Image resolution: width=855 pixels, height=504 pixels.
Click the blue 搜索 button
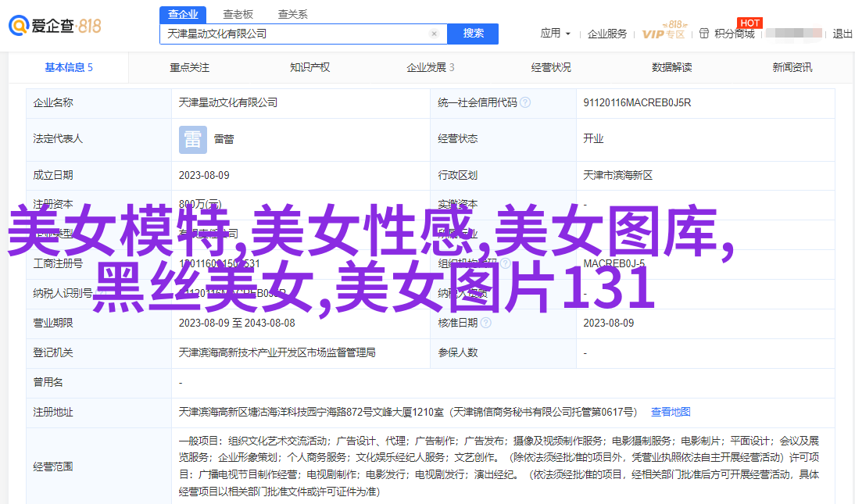473,34
